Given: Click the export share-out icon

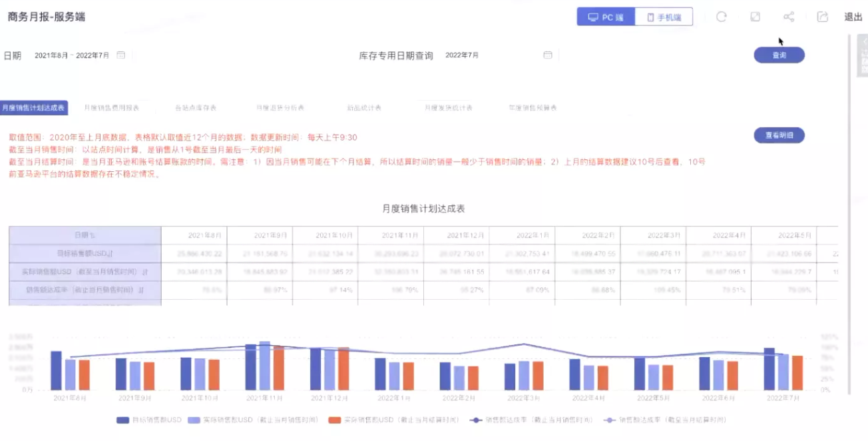Looking at the screenshot, I should click(823, 17).
